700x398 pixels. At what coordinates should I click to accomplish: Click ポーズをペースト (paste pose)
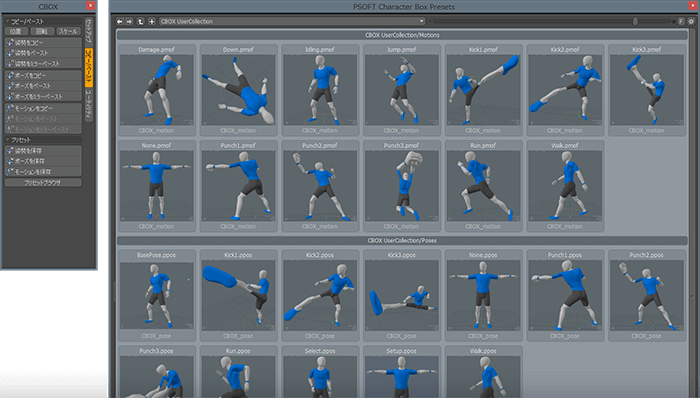pyautogui.click(x=43, y=86)
